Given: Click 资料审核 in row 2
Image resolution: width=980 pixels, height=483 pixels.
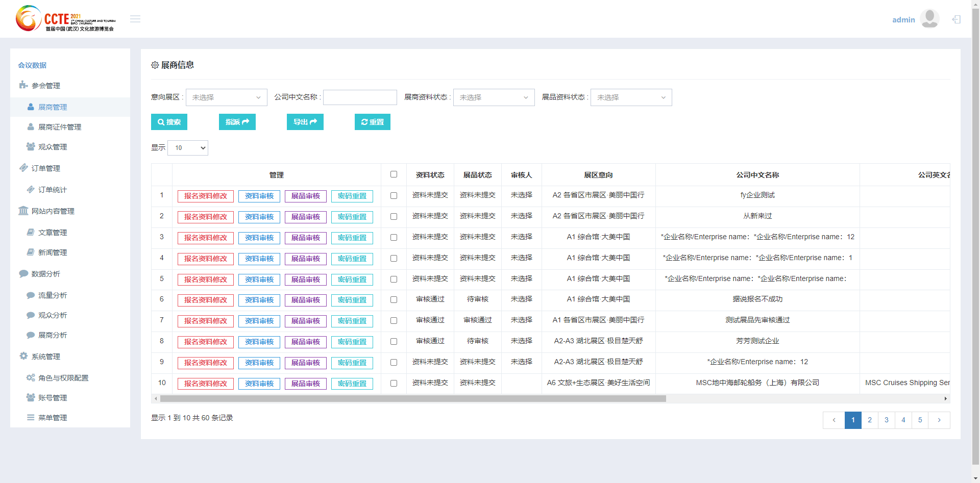Looking at the screenshot, I should pyautogui.click(x=259, y=217).
